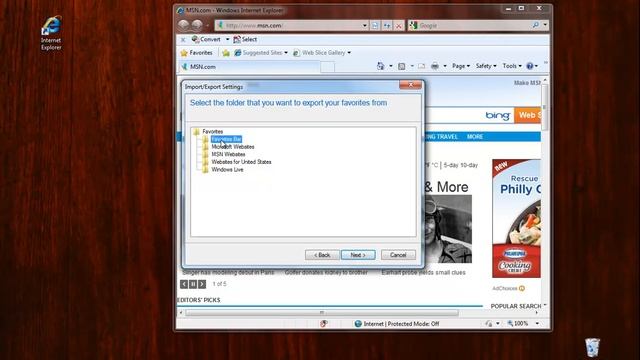Click the search magnifier icon
The height and width of the screenshot is (360, 640).
click(x=536, y=25)
